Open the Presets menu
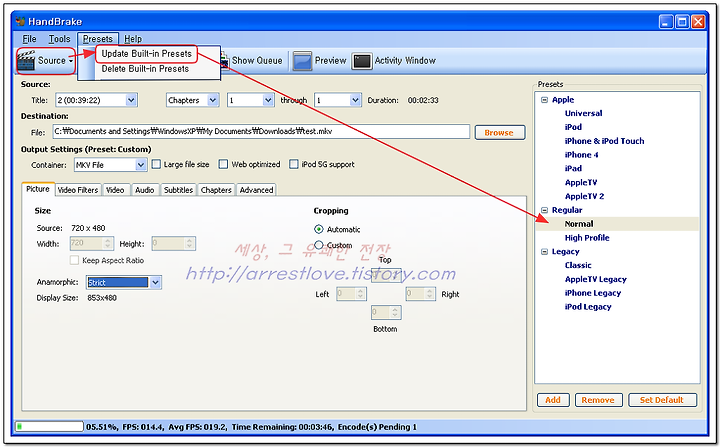Viewport: 720px width, 447px height. click(x=98, y=39)
